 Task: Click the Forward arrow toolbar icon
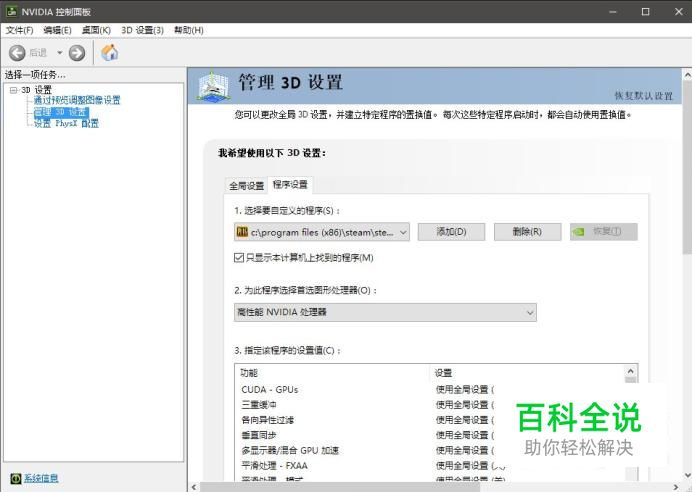click(x=77, y=53)
